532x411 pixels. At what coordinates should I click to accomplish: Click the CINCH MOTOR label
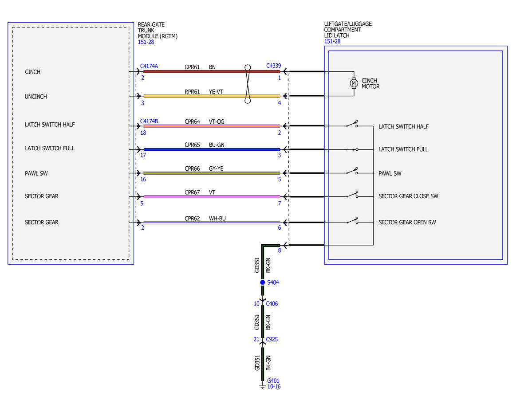click(x=370, y=83)
